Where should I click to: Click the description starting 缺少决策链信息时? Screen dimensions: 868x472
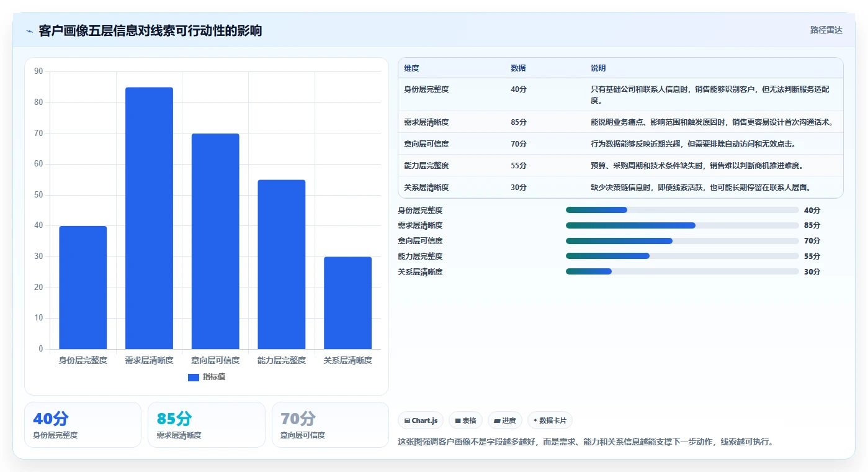click(701, 187)
